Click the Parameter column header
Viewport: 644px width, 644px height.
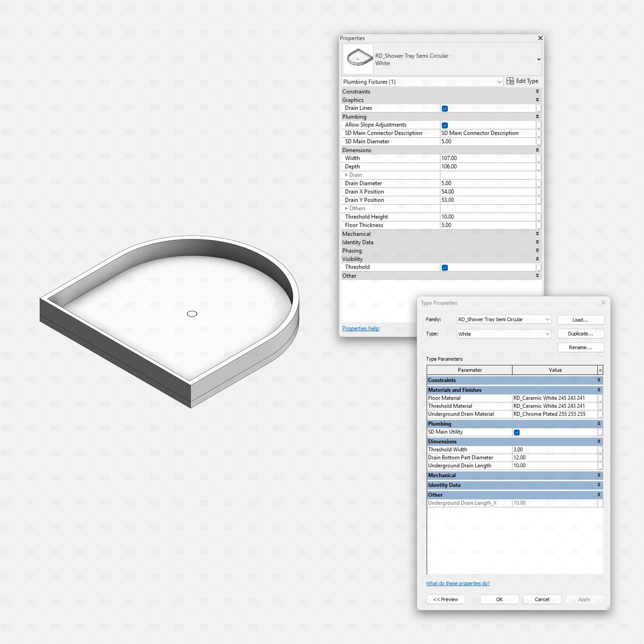pos(469,370)
